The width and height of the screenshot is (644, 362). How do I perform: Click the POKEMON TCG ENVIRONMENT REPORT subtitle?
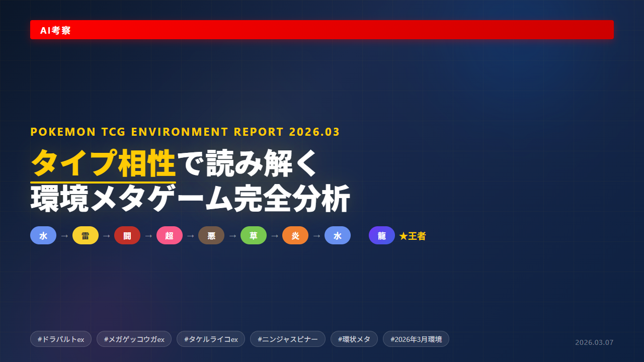[x=185, y=132]
